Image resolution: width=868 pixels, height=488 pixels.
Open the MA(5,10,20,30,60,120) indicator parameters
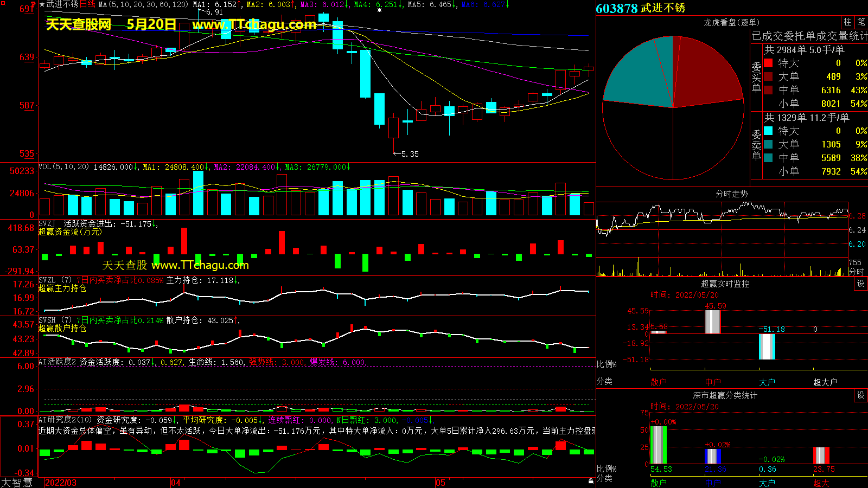143,4
